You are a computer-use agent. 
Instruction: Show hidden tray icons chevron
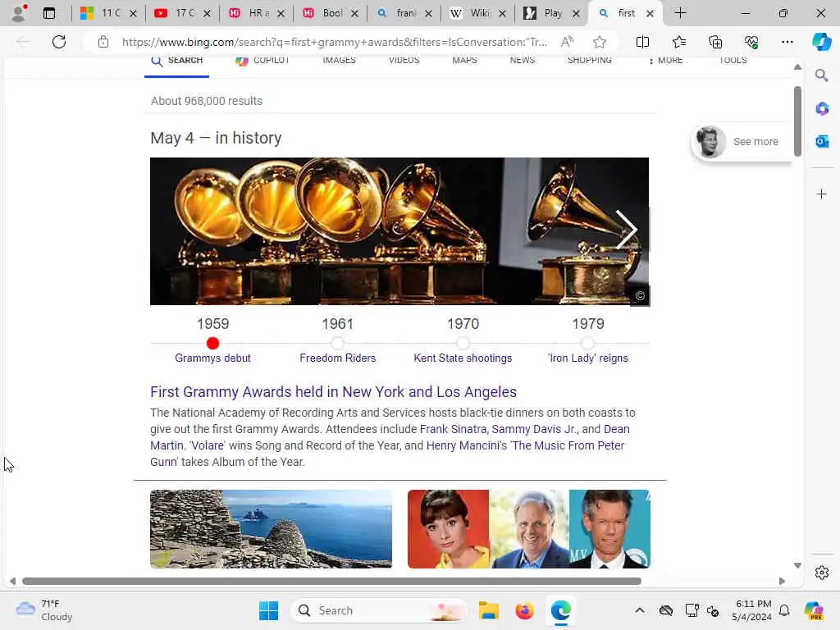click(640, 610)
